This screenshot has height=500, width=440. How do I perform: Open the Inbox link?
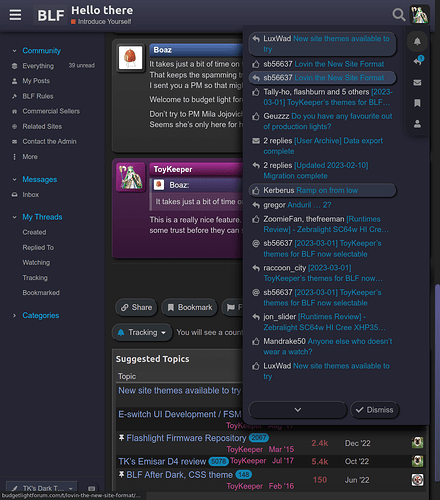(x=31, y=194)
